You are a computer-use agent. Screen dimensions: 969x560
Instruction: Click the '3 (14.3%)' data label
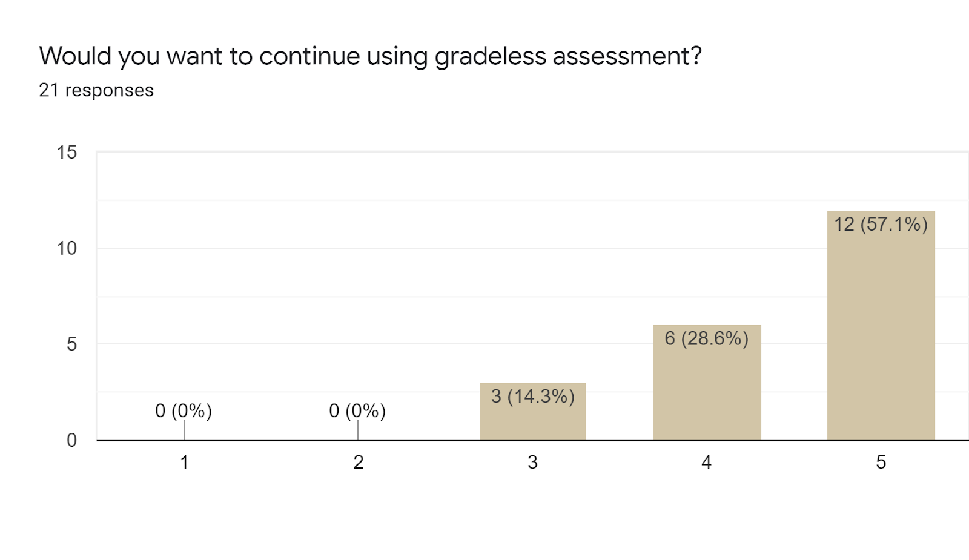click(x=532, y=397)
